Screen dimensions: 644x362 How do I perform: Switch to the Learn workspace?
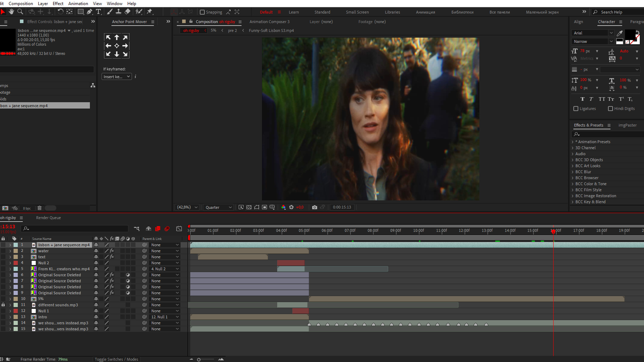click(294, 12)
